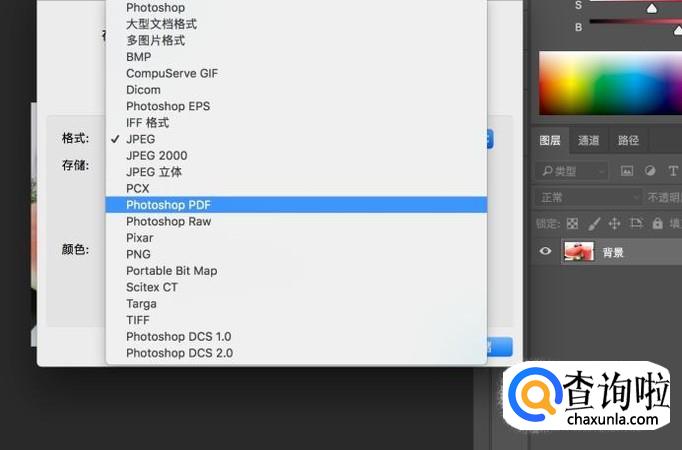
Task: Select the 背景 layer thumbnail
Action: click(578, 251)
